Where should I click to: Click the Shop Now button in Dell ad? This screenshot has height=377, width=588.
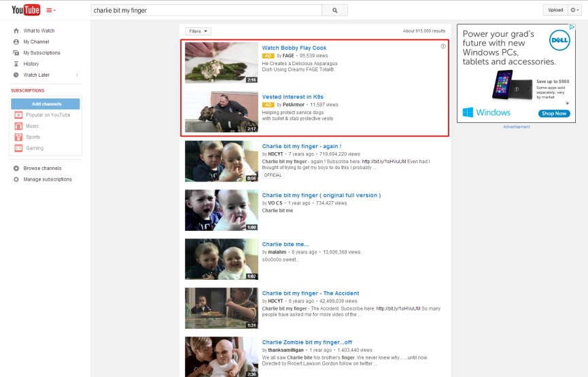[554, 113]
